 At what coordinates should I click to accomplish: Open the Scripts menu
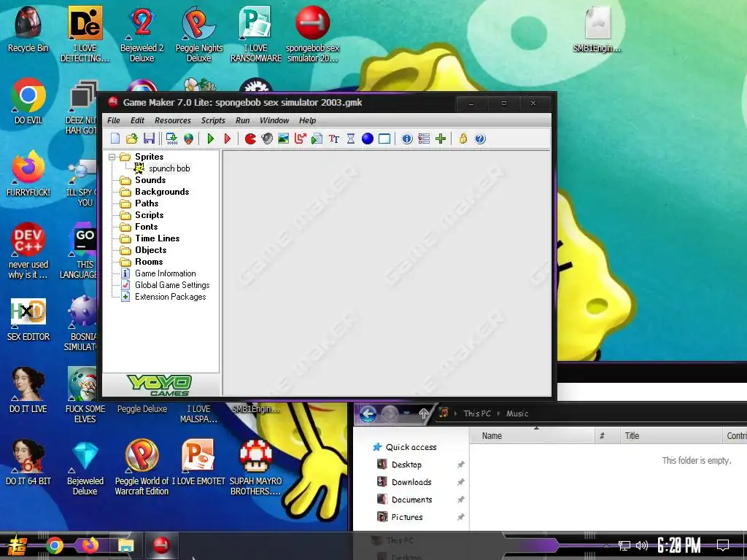click(x=213, y=120)
